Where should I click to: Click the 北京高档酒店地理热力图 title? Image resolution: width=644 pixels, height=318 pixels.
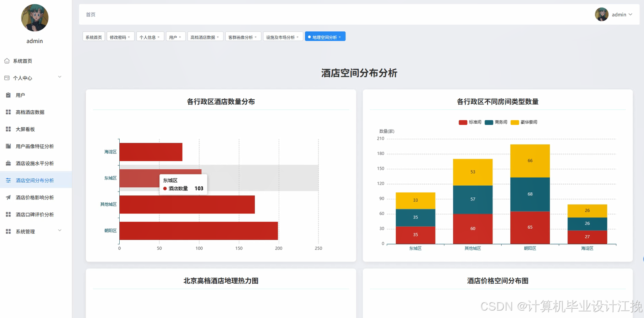(x=221, y=281)
